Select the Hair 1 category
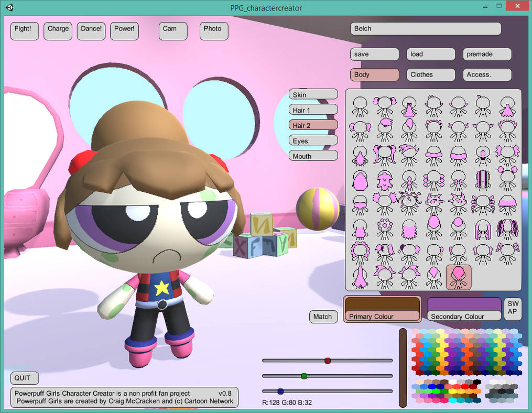The width and height of the screenshot is (532, 413). 313,110
